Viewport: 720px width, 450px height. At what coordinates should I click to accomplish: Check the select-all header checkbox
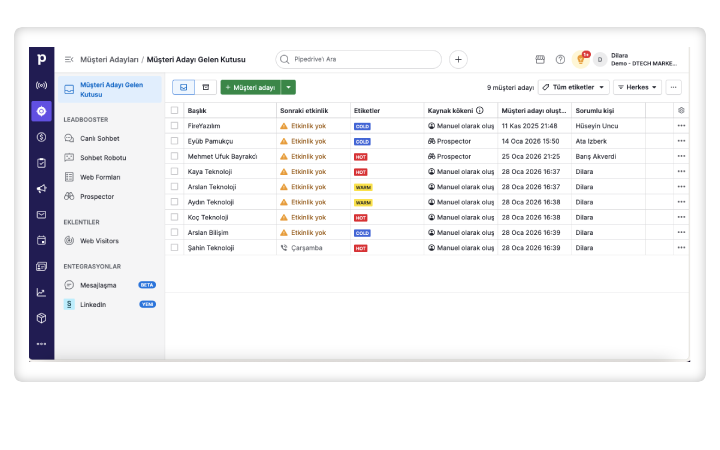click(174, 110)
